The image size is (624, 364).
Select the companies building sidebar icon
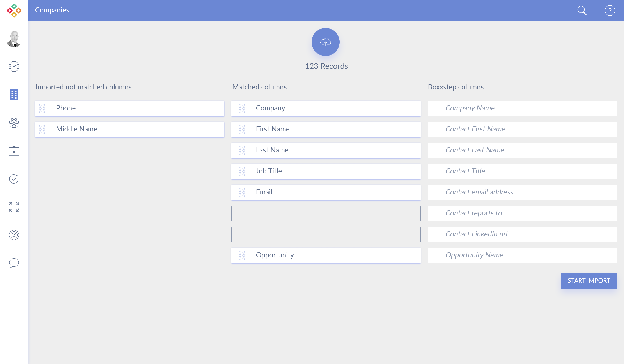tap(14, 94)
